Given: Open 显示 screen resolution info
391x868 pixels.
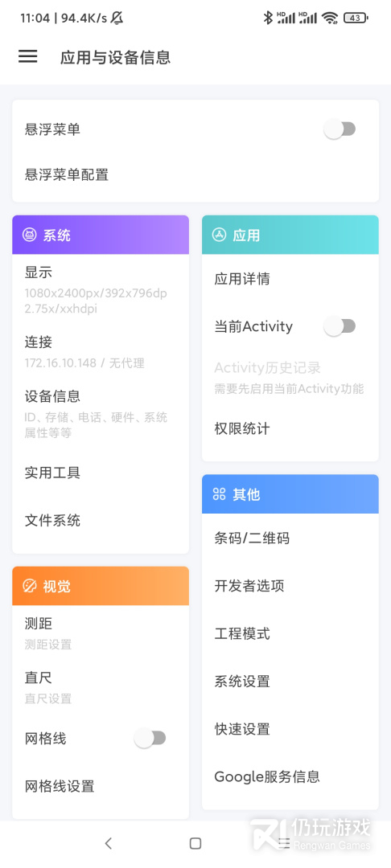Looking at the screenshot, I should tap(101, 289).
